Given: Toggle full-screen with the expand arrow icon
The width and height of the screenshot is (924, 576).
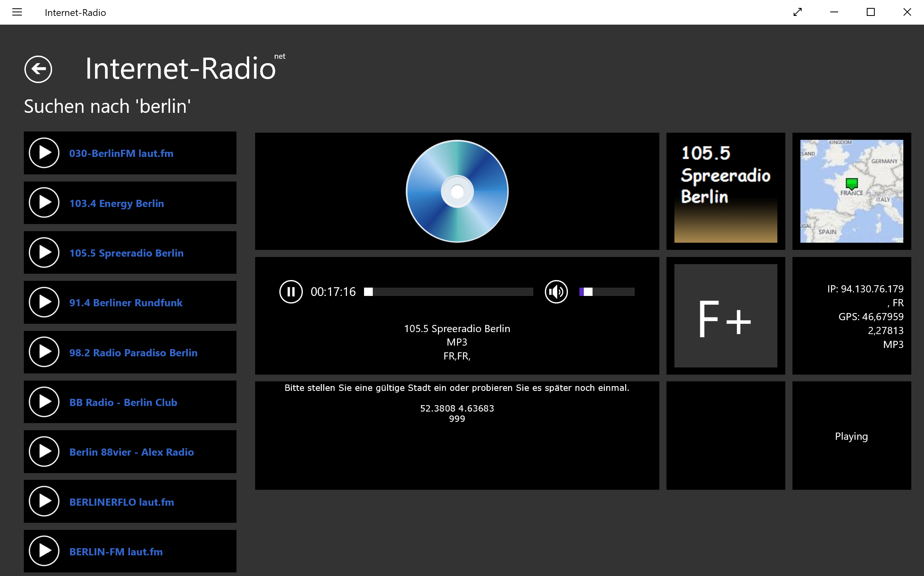Looking at the screenshot, I should click(798, 12).
